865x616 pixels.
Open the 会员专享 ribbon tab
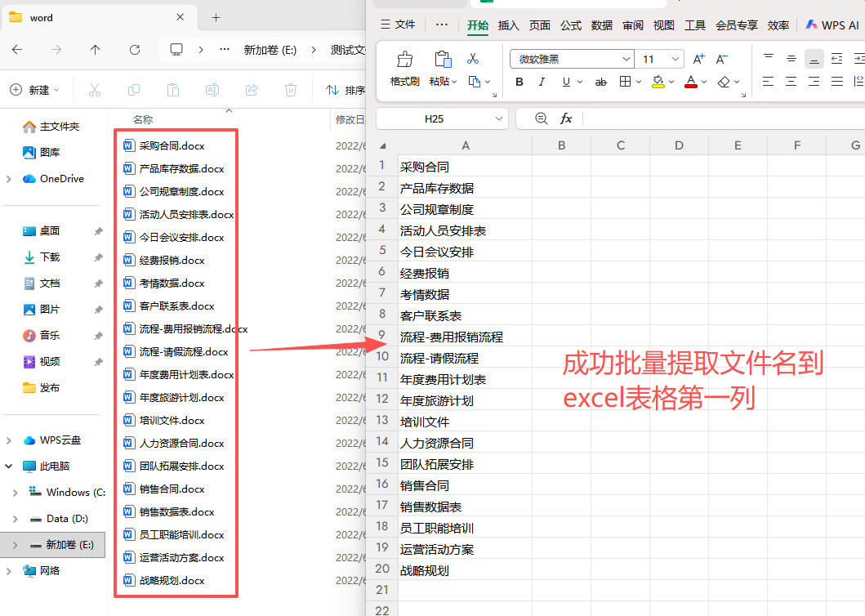737,25
